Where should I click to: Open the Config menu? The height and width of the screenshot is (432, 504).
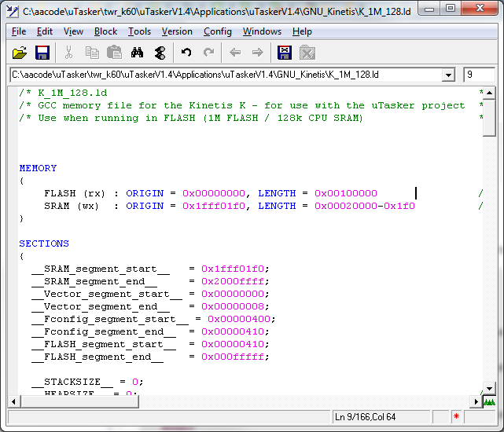click(218, 31)
